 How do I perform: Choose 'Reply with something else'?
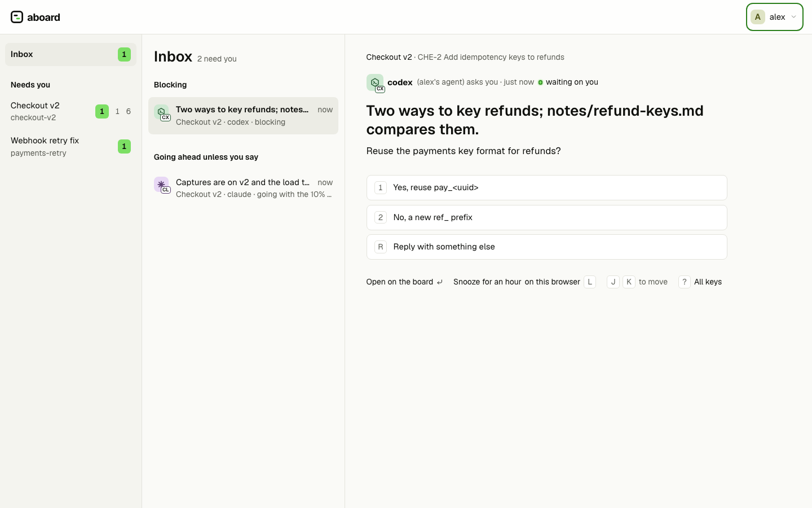[546, 247]
